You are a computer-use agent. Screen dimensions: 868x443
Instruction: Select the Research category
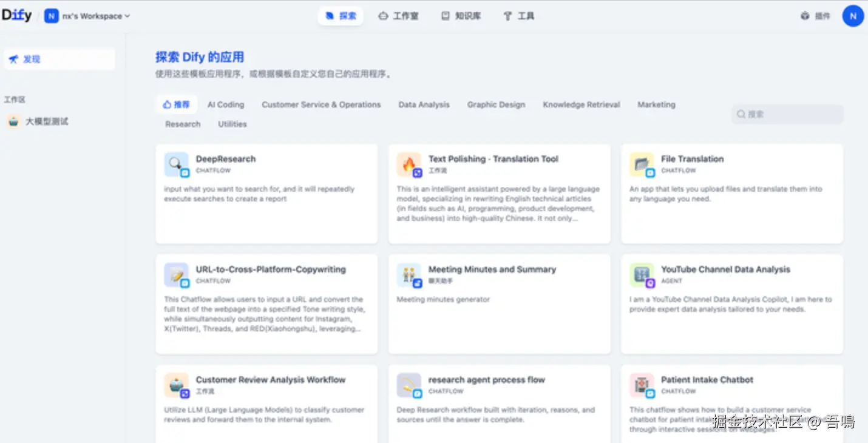(183, 124)
